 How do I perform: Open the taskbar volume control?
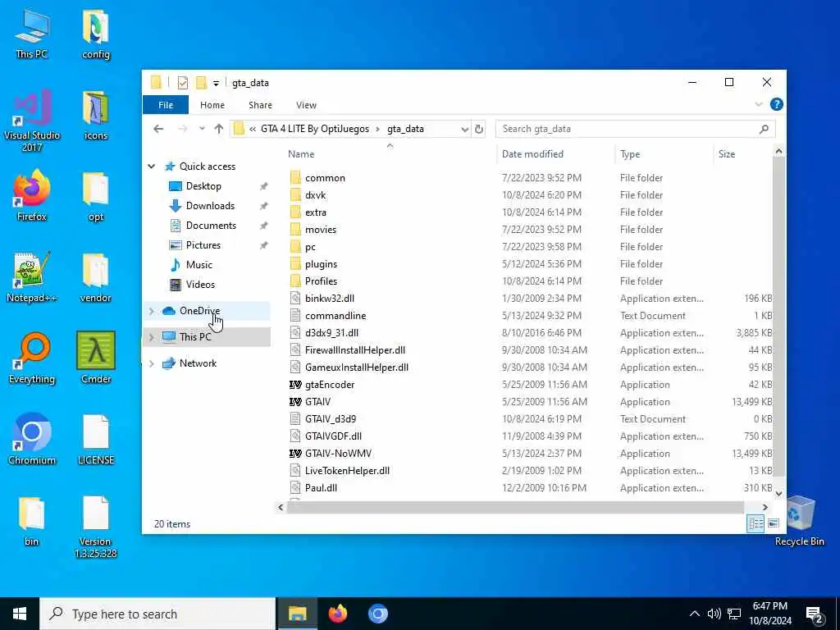pyautogui.click(x=714, y=614)
